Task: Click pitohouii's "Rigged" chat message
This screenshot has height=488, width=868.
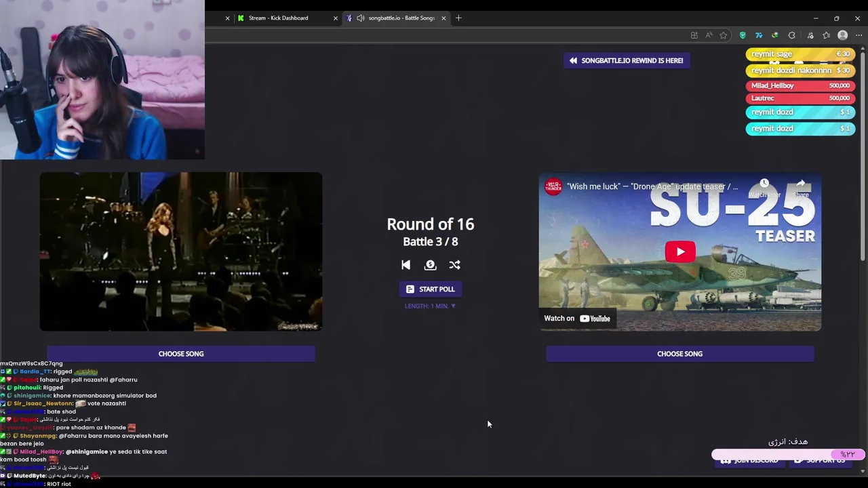Action: point(33,388)
